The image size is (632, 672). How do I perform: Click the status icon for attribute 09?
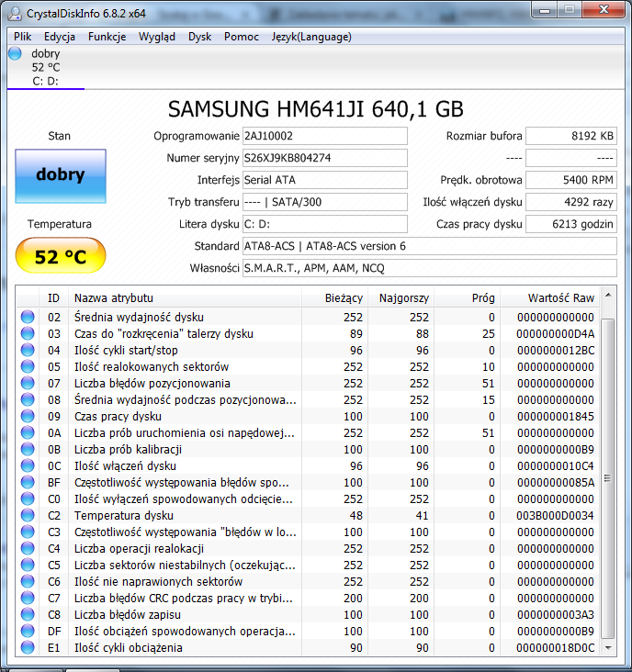pos(28,416)
